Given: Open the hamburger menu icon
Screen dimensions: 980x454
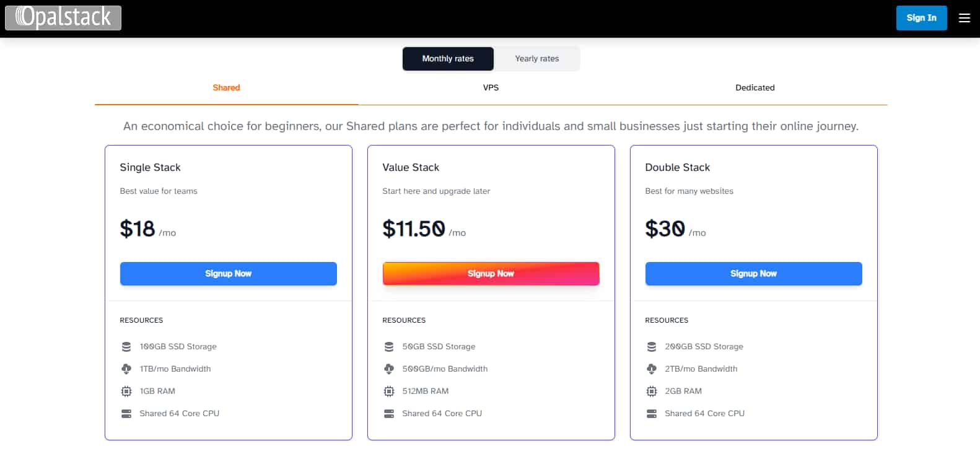Looking at the screenshot, I should click(x=964, y=18).
